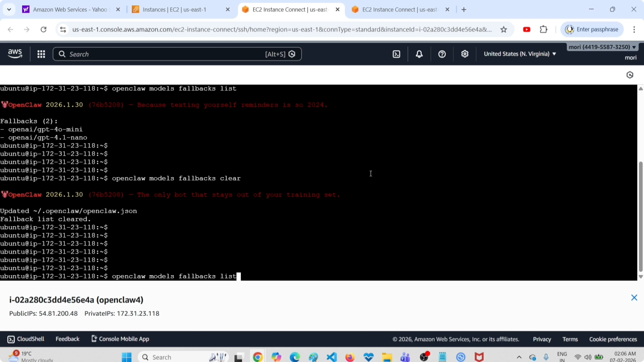Reload the EC2 Instance Connect page
This screenshot has width=644, height=362.
[x=43, y=29]
